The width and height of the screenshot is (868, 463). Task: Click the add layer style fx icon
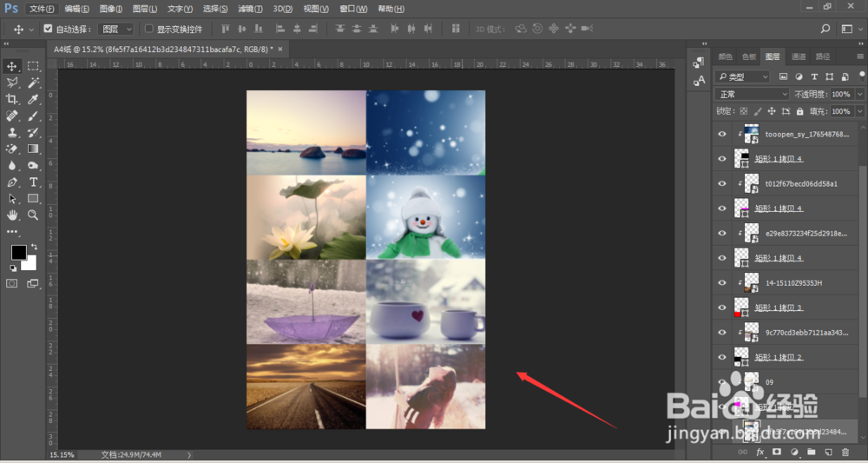click(760, 452)
